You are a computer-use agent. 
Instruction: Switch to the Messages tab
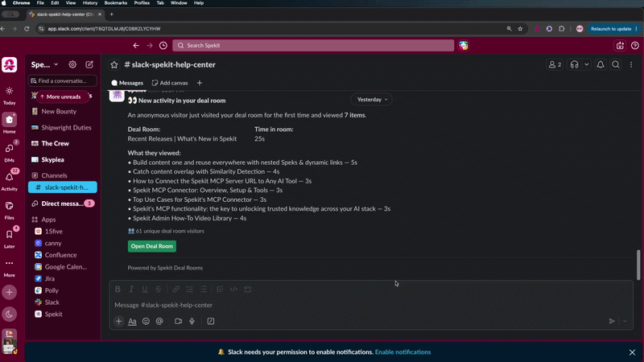pos(127,83)
